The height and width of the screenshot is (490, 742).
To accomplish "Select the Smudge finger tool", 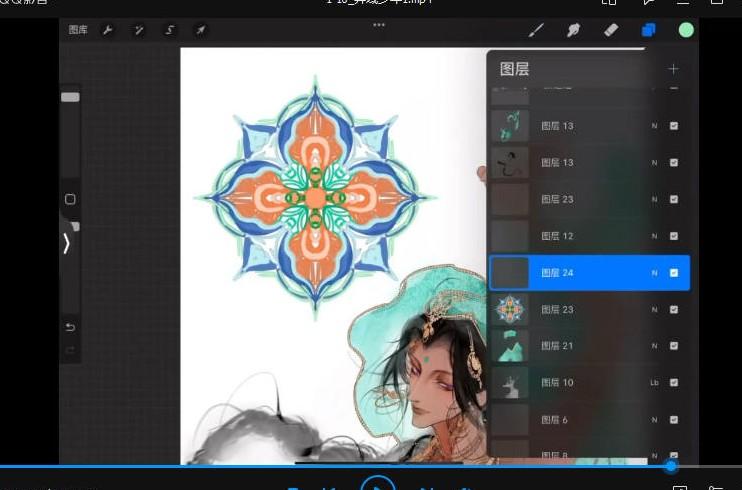I will coord(574,30).
